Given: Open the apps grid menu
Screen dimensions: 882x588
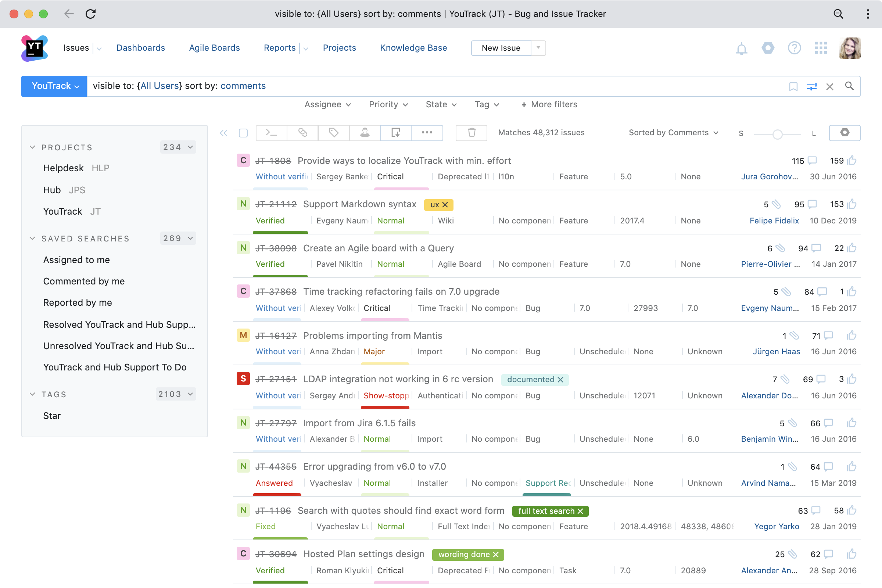Looking at the screenshot, I should coord(821,48).
